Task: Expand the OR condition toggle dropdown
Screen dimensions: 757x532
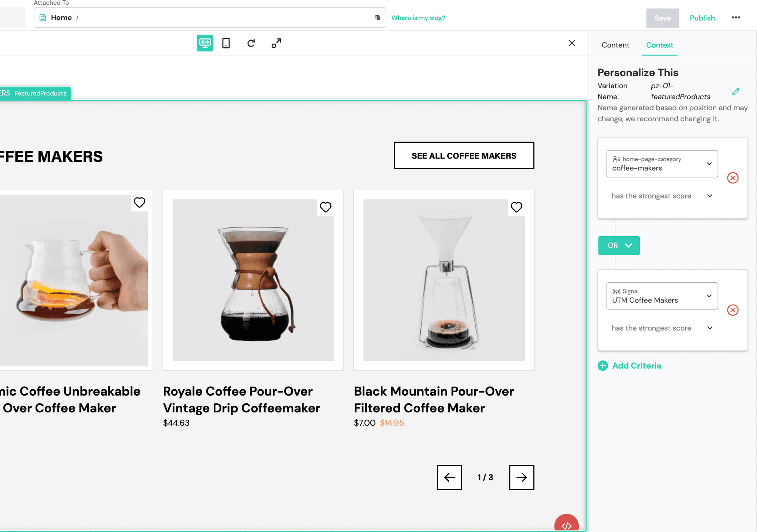Action: coord(628,245)
